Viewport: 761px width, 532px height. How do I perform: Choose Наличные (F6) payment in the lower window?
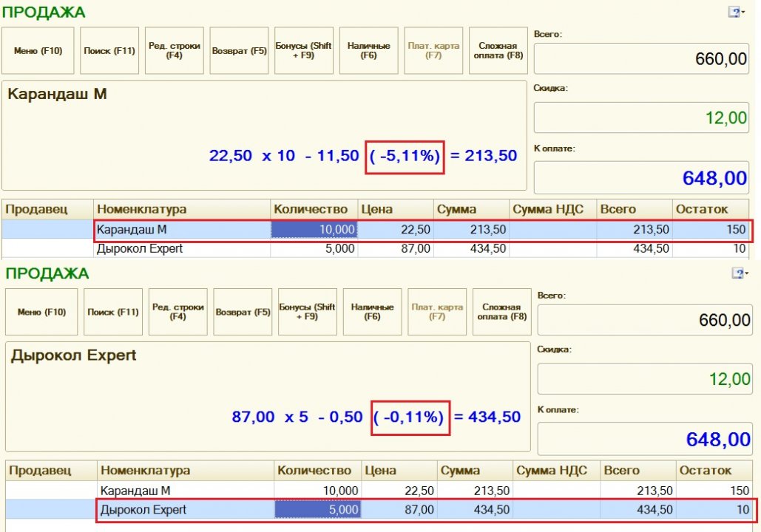tap(372, 312)
